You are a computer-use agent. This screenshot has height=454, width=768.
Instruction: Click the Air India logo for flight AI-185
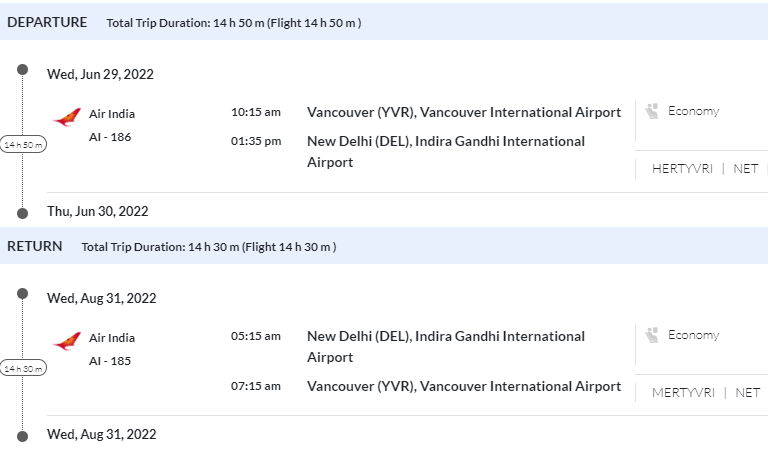click(x=67, y=342)
